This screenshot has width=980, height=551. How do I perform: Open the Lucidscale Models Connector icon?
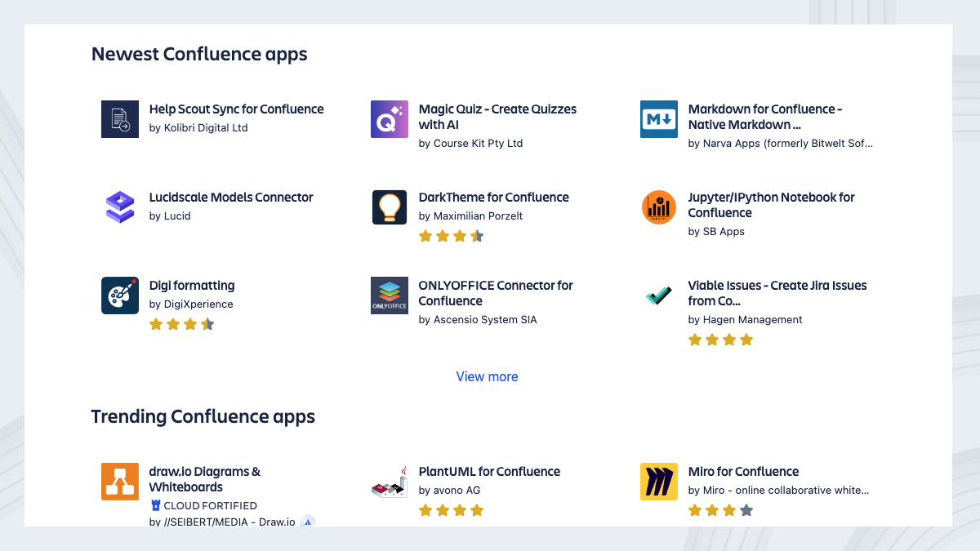click(x=120, y=207)
